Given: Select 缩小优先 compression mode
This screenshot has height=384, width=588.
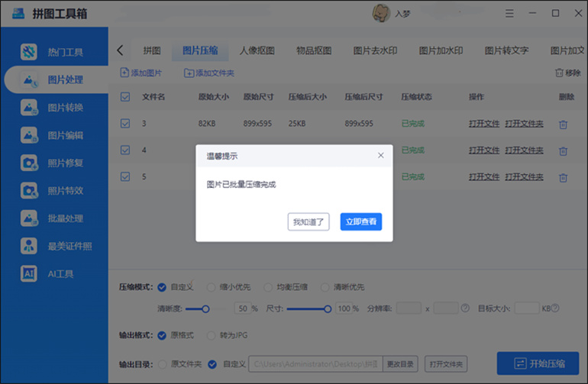Looking at the screenshot, I should coord(211,287).
